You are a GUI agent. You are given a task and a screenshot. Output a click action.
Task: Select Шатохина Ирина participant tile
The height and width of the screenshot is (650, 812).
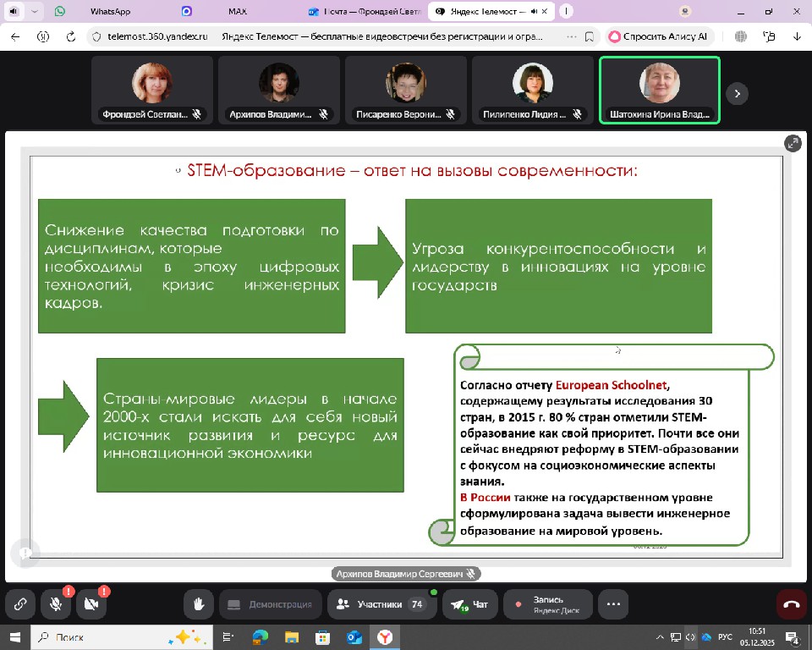660,91
